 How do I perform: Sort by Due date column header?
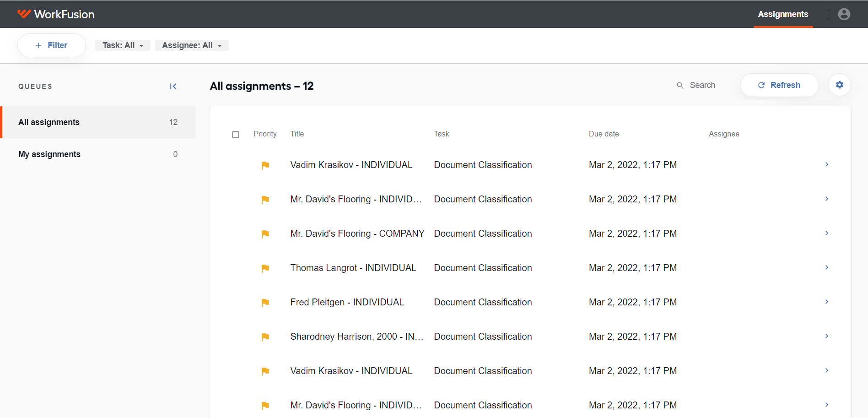coord(604,134)
